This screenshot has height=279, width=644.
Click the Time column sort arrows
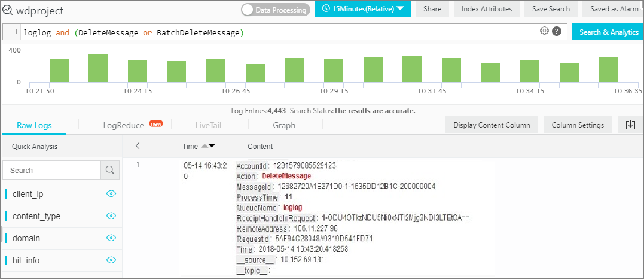point(208,146)
